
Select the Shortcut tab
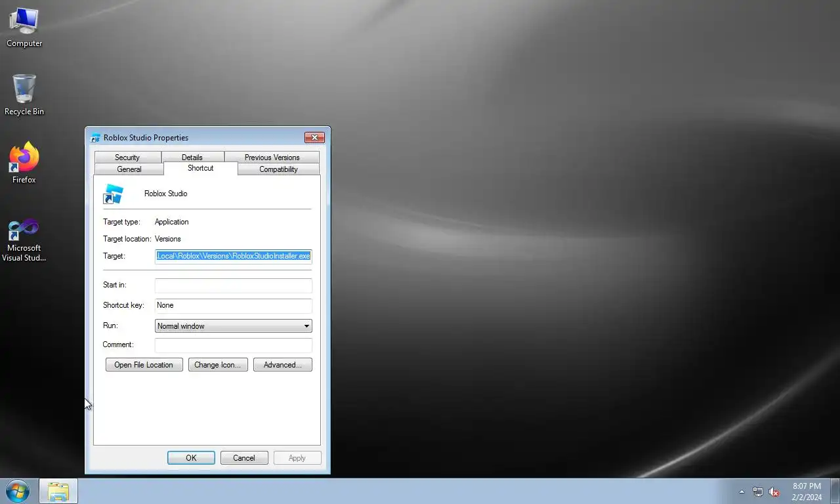(201, 168)
